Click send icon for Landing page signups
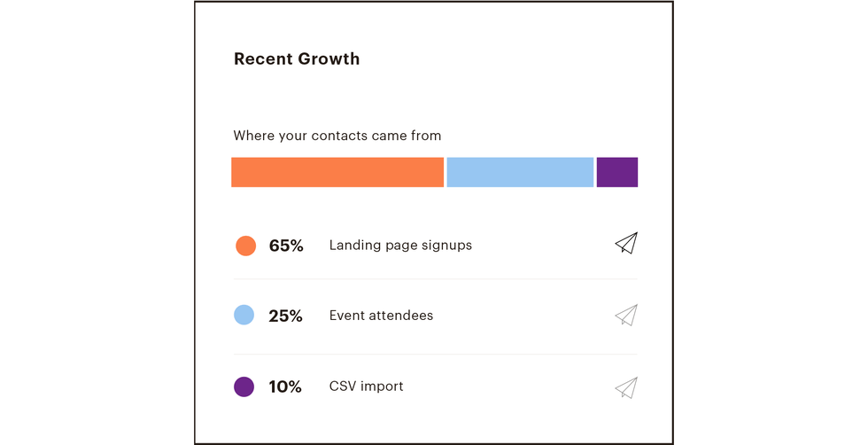This screenshot has width=868, height=445. (625, 244)
